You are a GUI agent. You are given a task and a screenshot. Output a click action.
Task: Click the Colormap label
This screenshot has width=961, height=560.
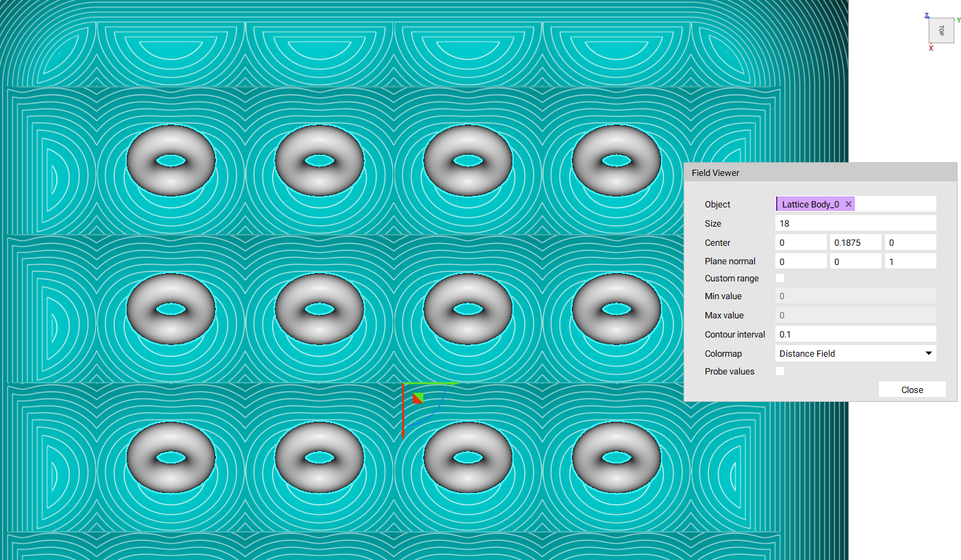pos(723,353)
